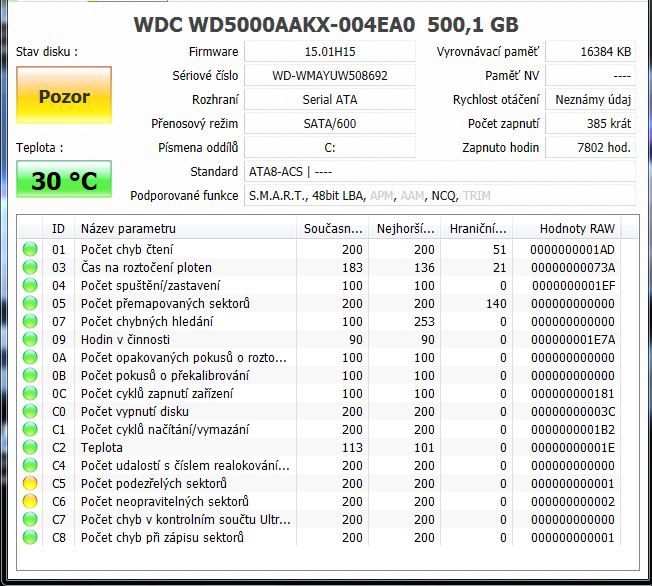Click the green status dot of attribute 05

30,303
